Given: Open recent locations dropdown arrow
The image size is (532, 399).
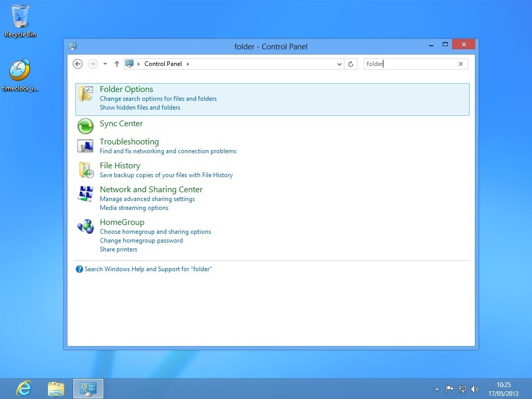Looking at the screenshot, I should (105, 64).
